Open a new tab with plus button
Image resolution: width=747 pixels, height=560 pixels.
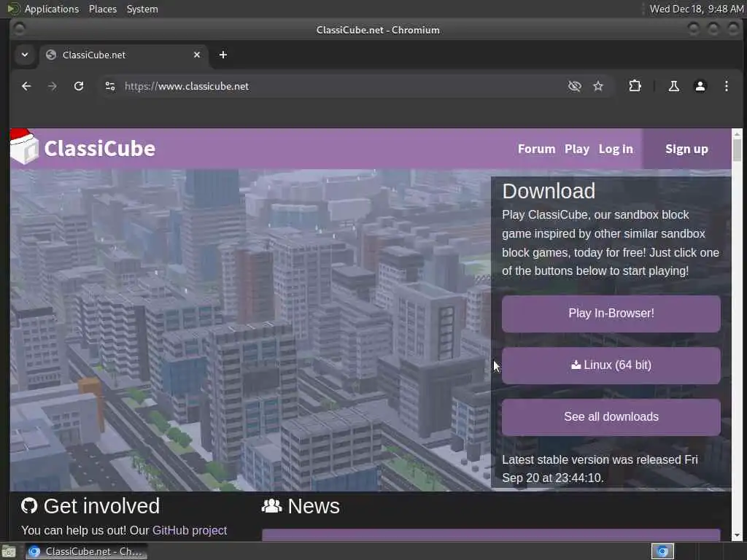223,55
